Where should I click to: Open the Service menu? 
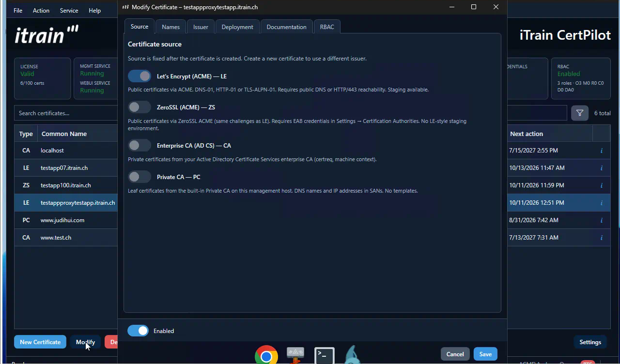pyautogui.click(x=69, y=10)
